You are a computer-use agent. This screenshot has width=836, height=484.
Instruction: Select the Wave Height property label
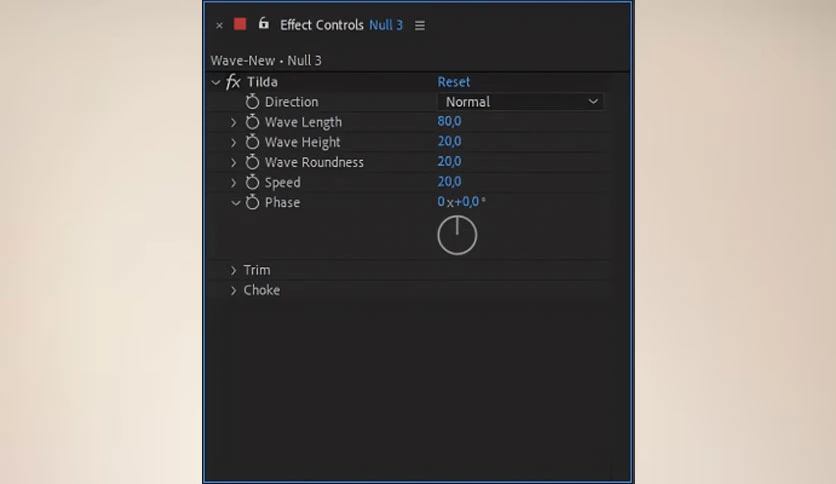302,142
